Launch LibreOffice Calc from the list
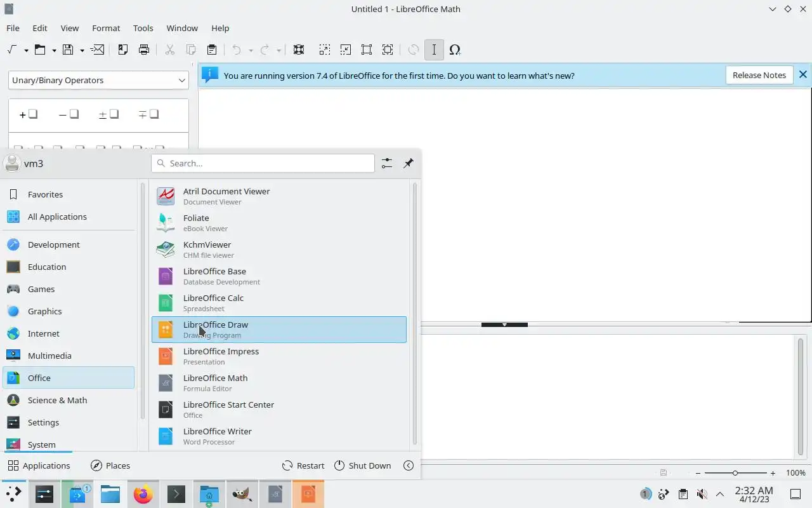 (279, 303)
